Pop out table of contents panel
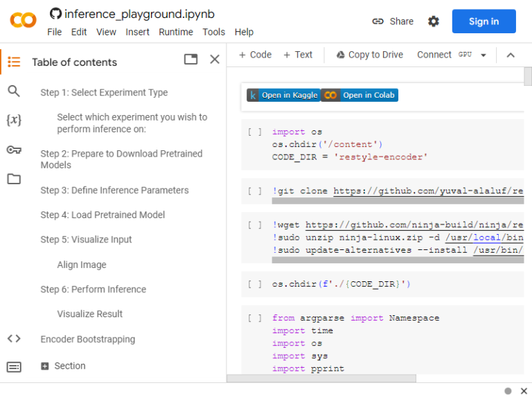 pyautogui.click(x=190, y=60)
